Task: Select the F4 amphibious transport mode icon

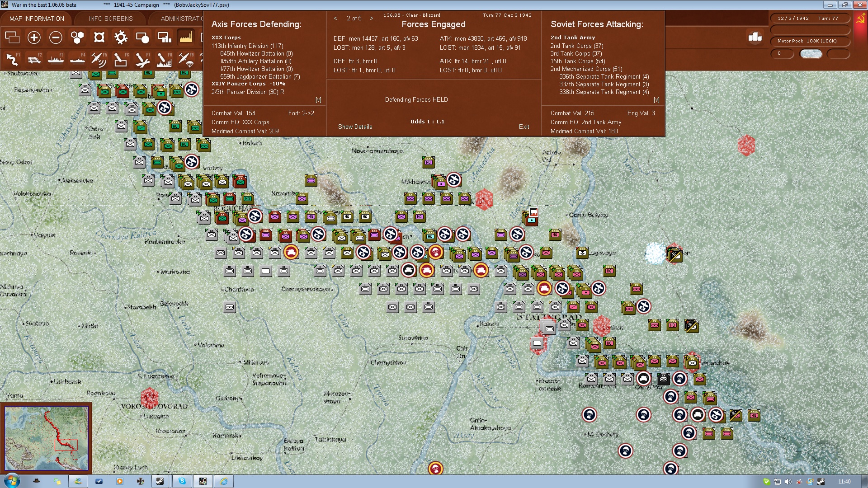Action: [x=77, y=60]
